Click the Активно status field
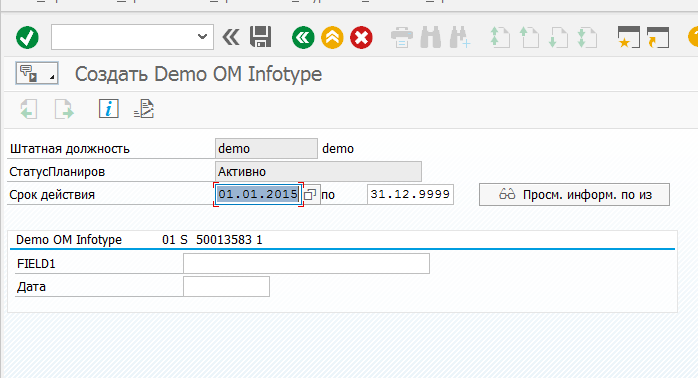This screenshot has height=378, width=698. 318,172
